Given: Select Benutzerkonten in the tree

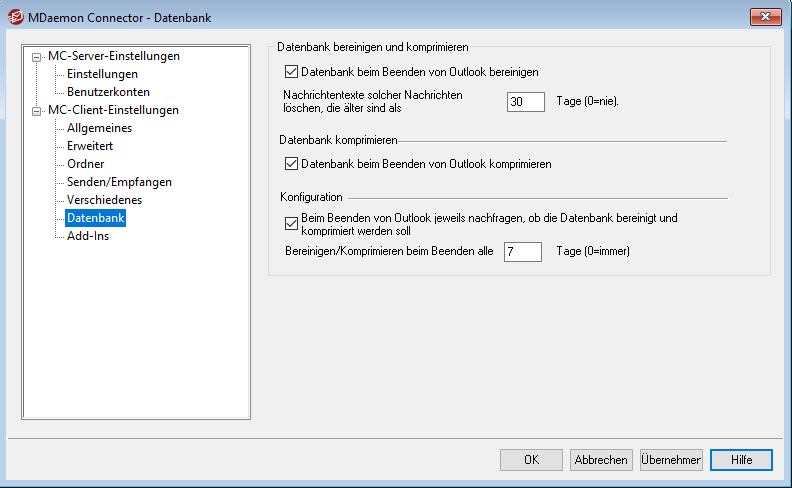Looking at the screenshot, I should (108, 92).
